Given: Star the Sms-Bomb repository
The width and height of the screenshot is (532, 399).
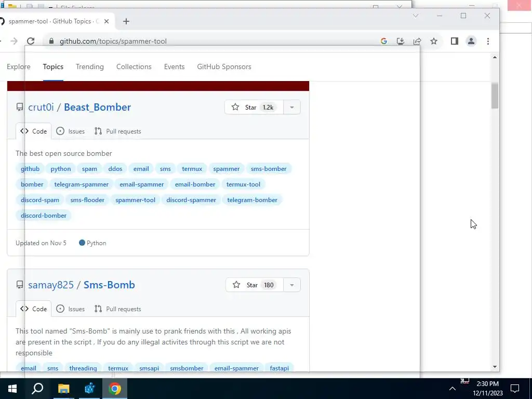Looking at the screenshot, I should [x=255, y=285].
